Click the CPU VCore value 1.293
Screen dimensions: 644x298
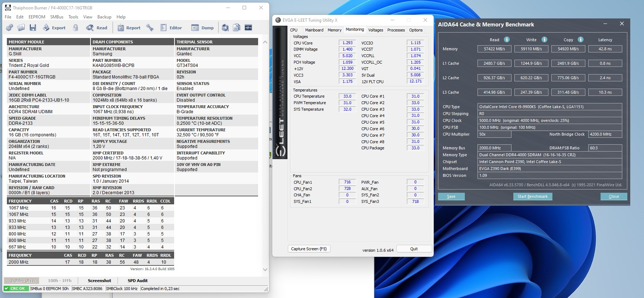click(x=348, y=43)
